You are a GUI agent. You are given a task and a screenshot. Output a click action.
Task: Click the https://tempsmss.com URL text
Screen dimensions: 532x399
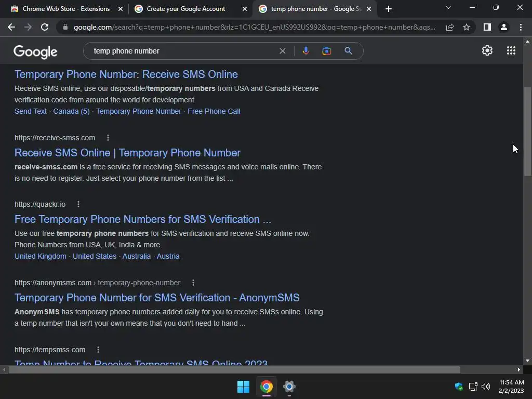[x=50, y=350]
